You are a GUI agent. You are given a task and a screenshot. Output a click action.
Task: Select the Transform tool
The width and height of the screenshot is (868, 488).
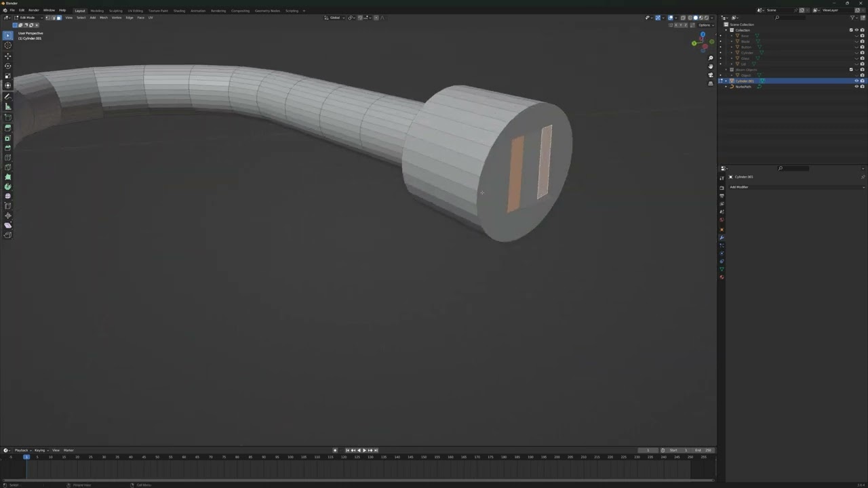pyautogui.click(x=8, y=85)
